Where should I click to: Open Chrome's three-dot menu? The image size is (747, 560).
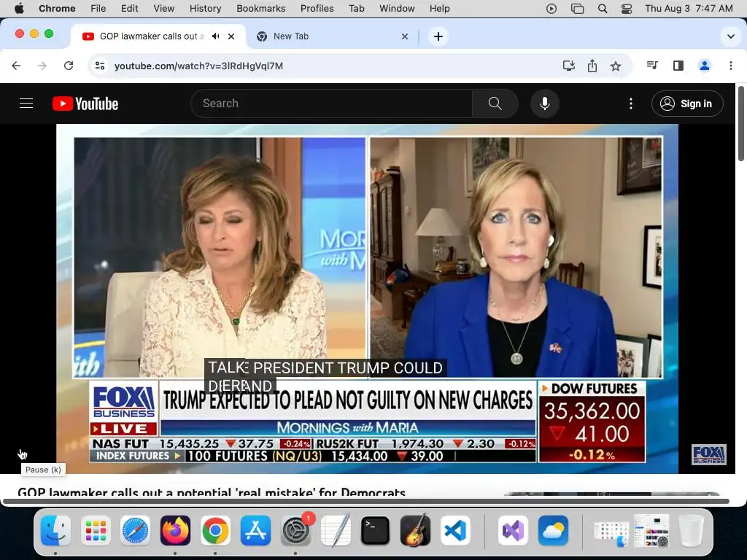(x=731, y=66)
